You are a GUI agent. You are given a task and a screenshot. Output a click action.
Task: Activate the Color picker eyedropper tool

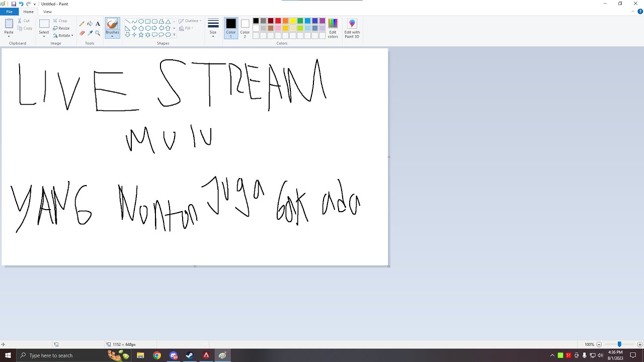[90, 33]
